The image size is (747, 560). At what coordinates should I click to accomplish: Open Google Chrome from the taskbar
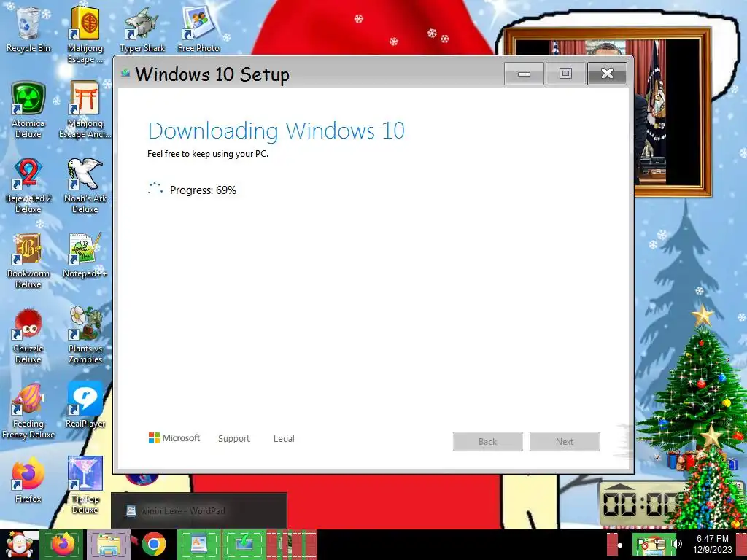pos(153,544)
